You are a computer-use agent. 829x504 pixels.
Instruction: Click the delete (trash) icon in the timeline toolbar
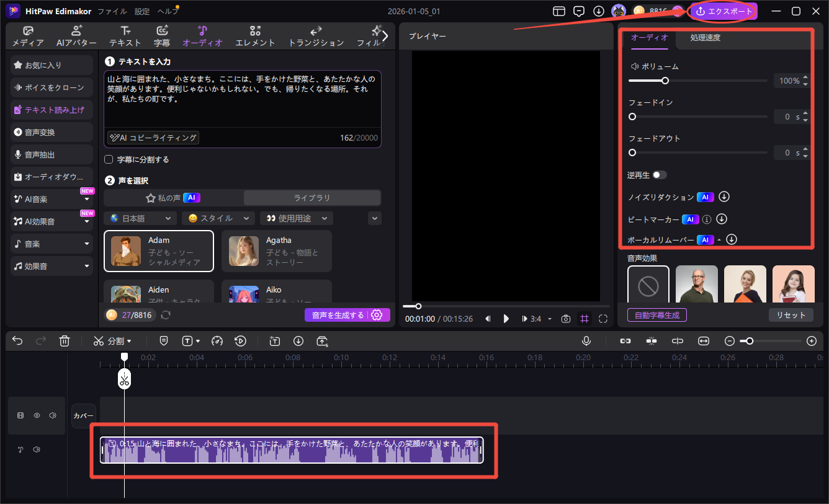click(x=65, y=340)
